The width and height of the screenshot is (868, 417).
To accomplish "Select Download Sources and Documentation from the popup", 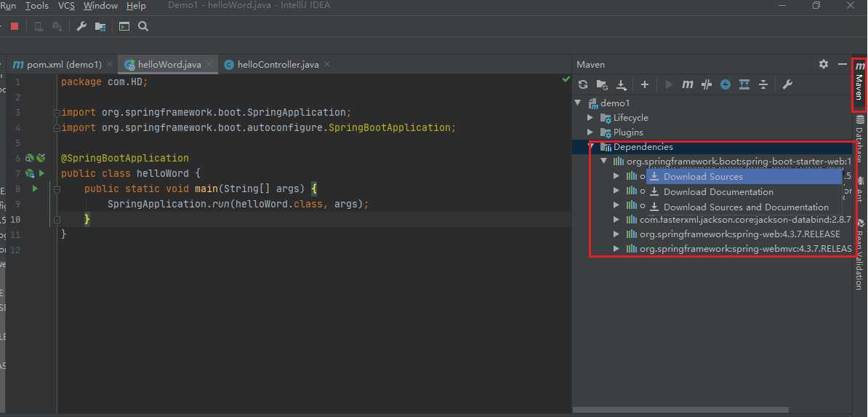I will pyautogui.click(x=744, y=207).
